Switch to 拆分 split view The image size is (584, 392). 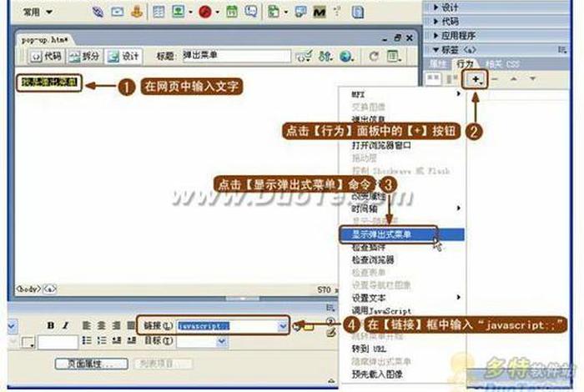(84, 56)
